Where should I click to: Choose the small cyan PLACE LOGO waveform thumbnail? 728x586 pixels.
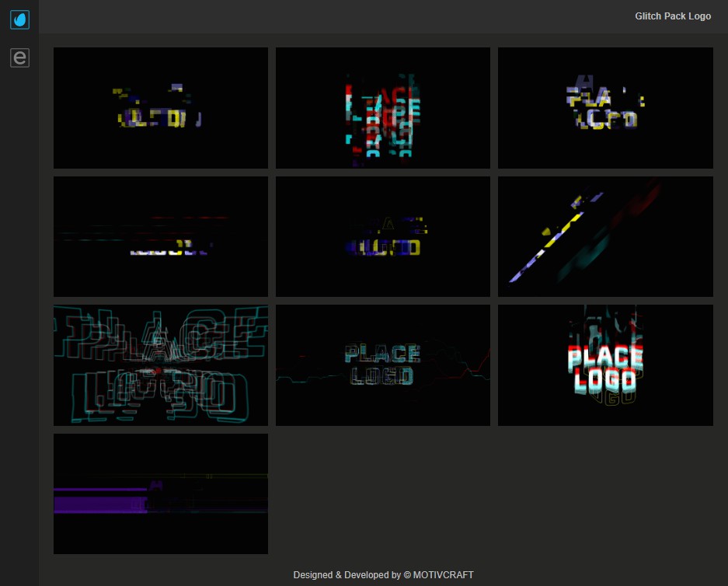[x=382, y=365]
